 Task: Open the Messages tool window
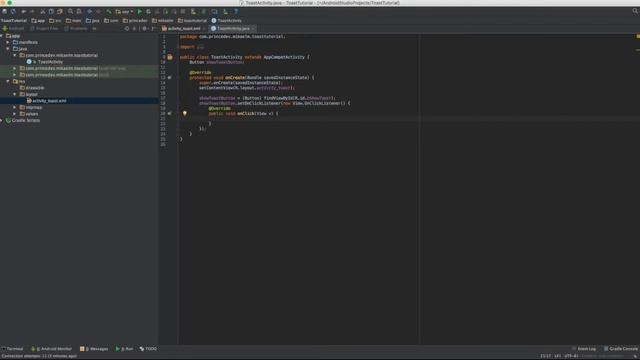94,349
